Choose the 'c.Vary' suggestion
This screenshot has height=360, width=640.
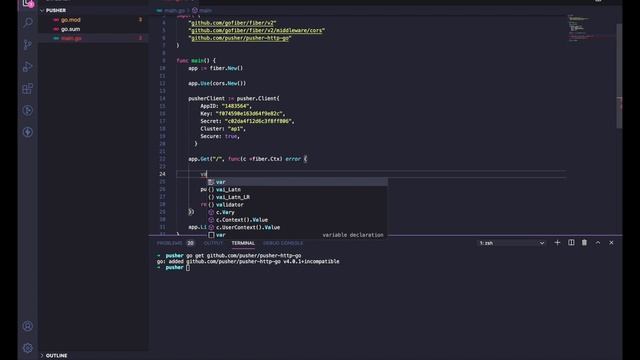(297, 212)
